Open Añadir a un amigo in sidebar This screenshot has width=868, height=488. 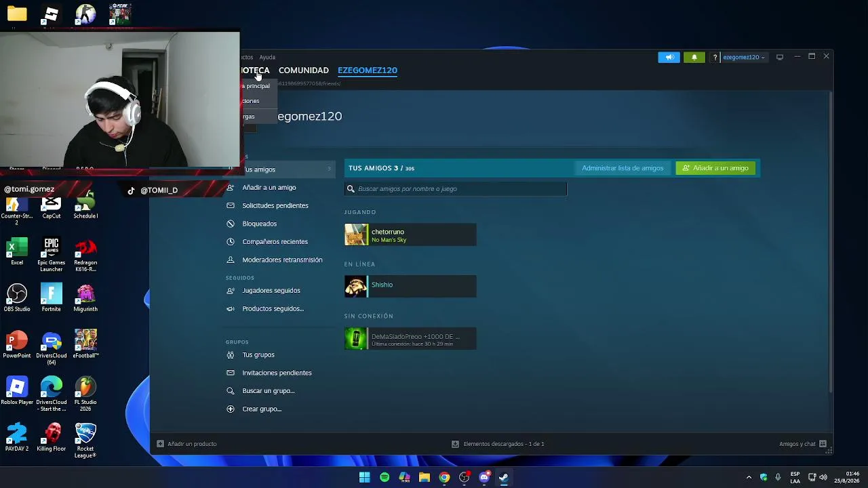coord(269,188)
